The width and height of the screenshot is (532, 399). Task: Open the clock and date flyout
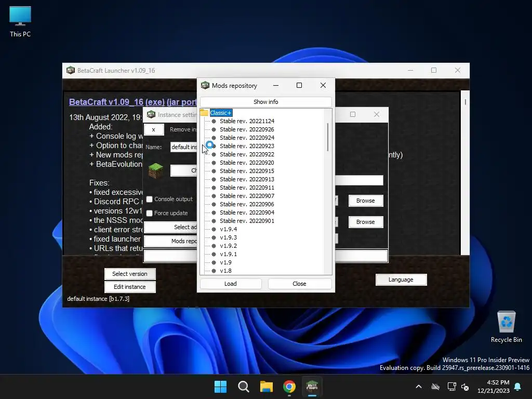pos(494,387)
